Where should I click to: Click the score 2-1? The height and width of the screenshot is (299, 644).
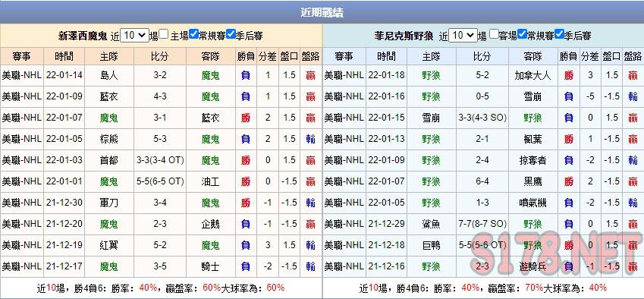pyautogui.click(x=482, y=139)
